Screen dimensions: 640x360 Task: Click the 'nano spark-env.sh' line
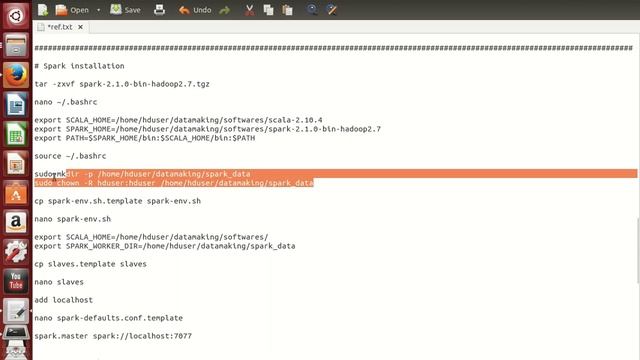pos(73,219)
